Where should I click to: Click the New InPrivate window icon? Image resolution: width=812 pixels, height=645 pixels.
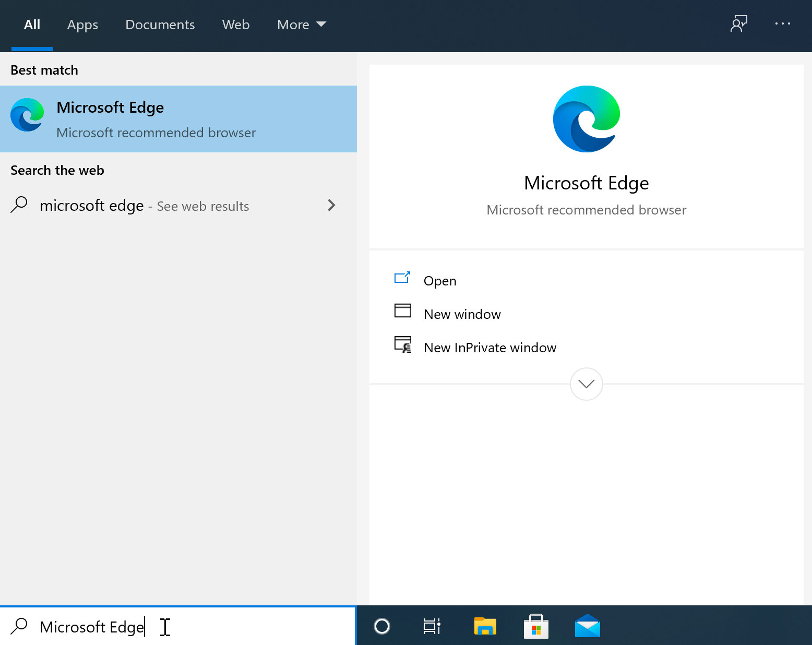[x=402, y=344]
